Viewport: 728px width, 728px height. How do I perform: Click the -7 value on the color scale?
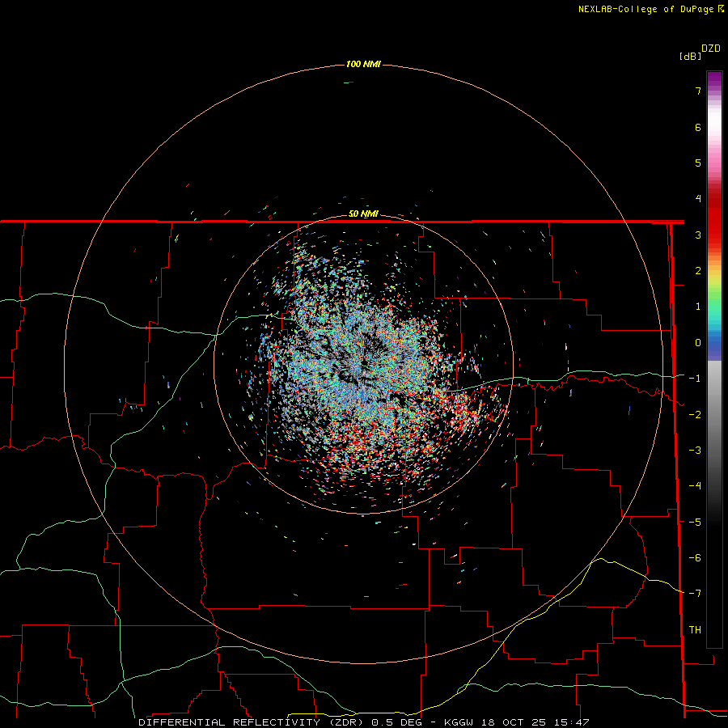click(x=695, y=595)
